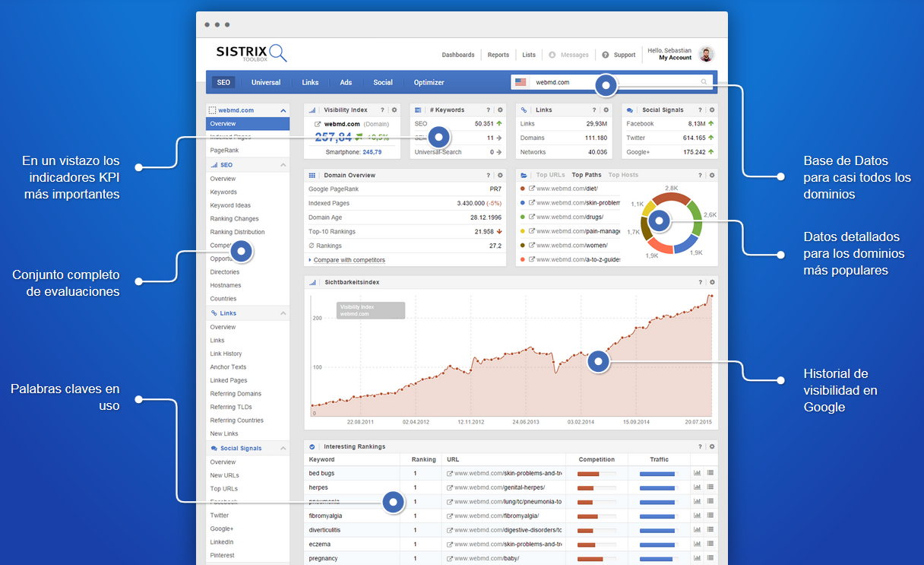Open the external link icon for www.webmd.com/diet/
924x565 pixels.
[532, 189]
